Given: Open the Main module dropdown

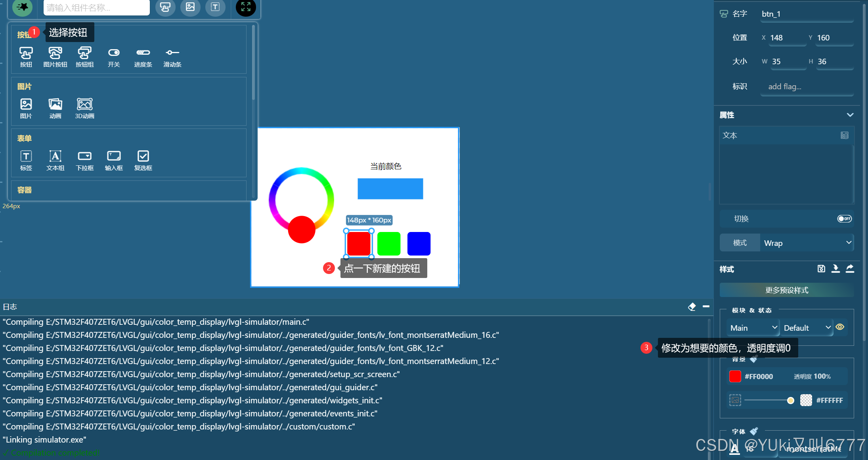Looking at the screenshot, I should [753, 328].
